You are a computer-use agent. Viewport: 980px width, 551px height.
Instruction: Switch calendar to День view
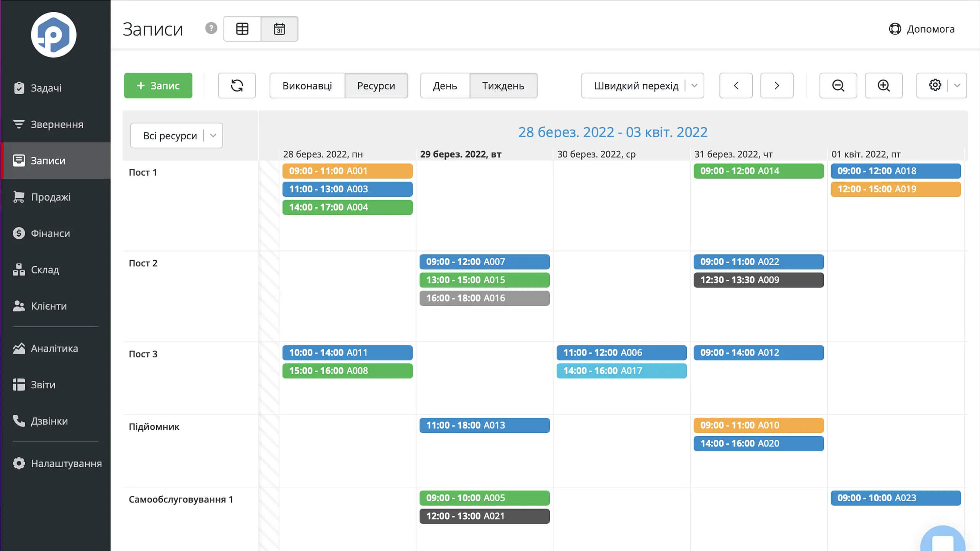(445, 86)
